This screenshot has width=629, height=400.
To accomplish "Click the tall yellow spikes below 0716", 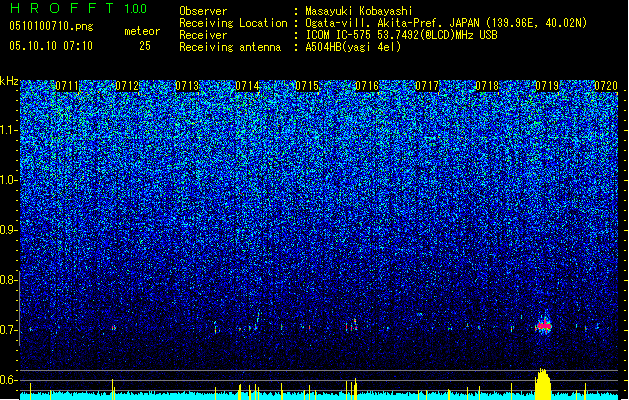I will click(351, 389).
